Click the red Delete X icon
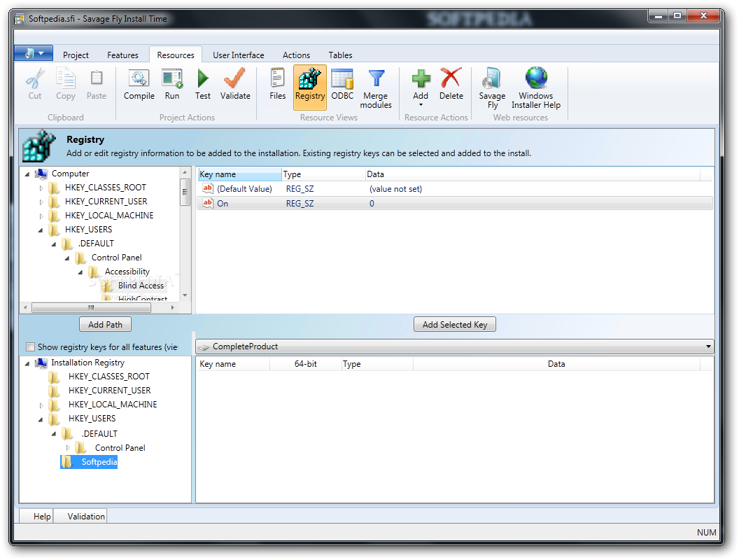 451,77
